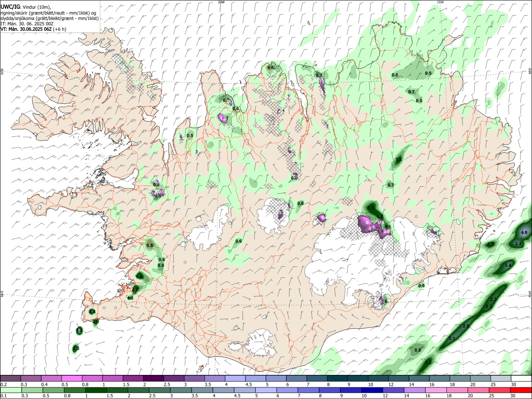Click the 'IT: Mán. 30. 06. 2025 00Z' line
This screenshot has height=399, width=532.
coord(27,24)
